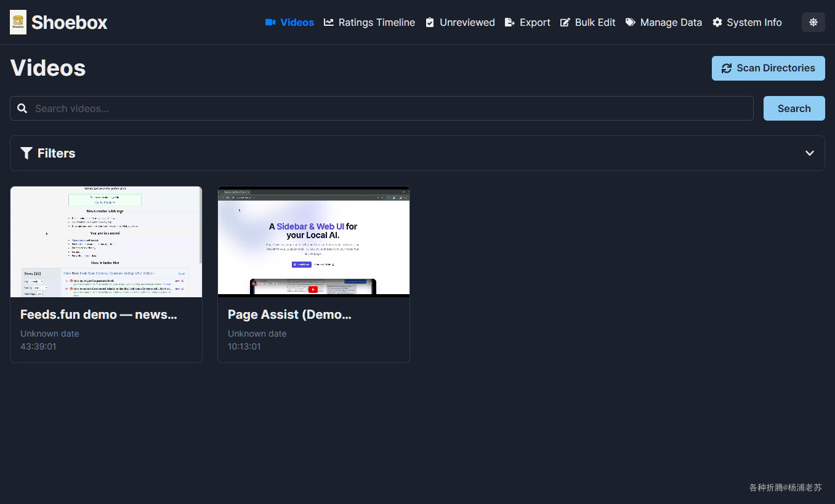The height and width of the screenshot is (504, 835).
Task: Click the Search button
Action: 794,108
